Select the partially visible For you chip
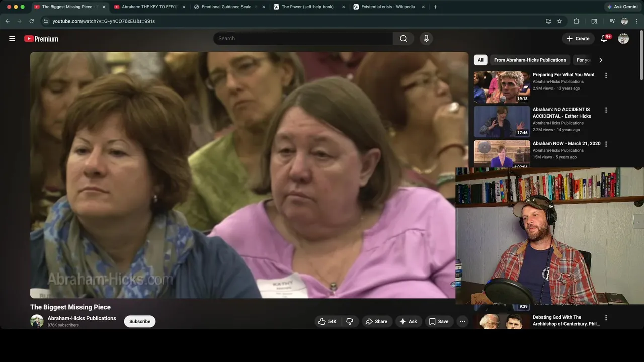This screenshot has width=644, height=362. click(x=583, y=60)
